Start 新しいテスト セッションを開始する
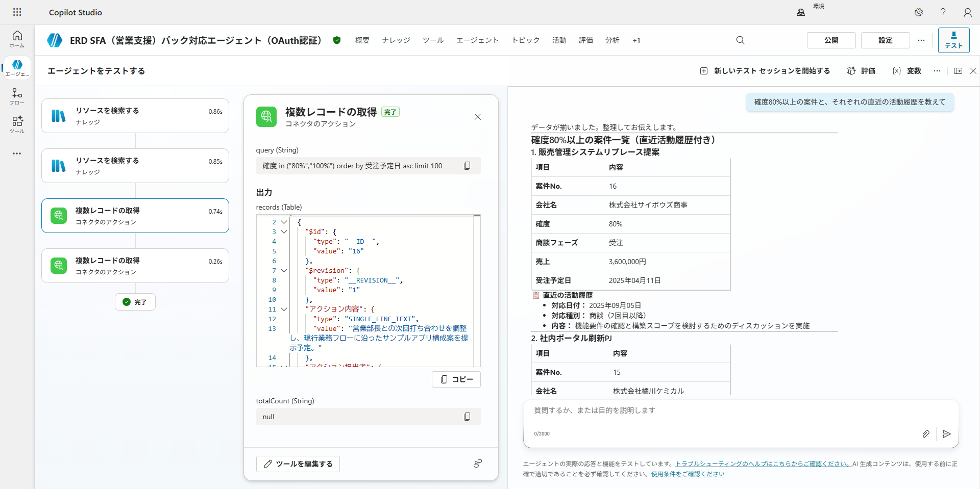This screenshot has width=980, height=489. coord(765,71)
